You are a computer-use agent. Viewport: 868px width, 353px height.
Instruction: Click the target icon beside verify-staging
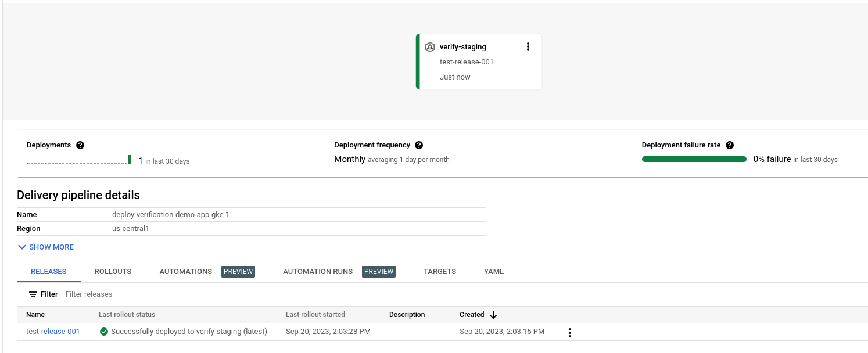click(429, 46)
